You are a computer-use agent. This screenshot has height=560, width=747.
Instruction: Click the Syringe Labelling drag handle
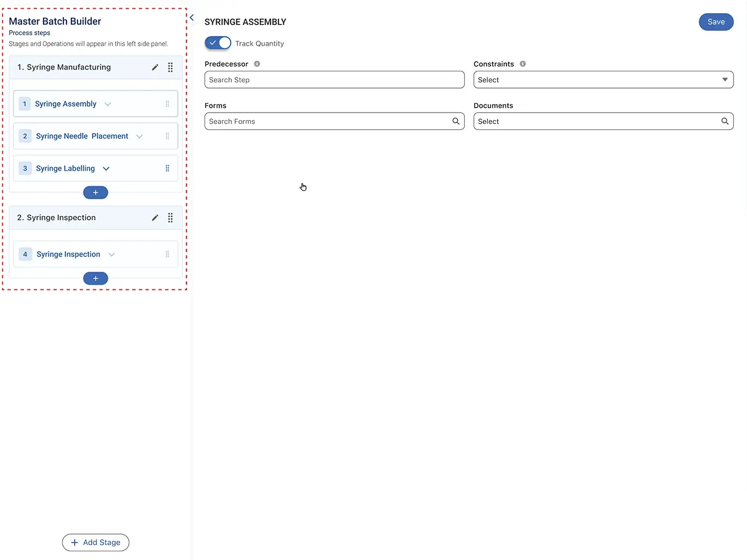pyautogui.click(x=168, y=168)
